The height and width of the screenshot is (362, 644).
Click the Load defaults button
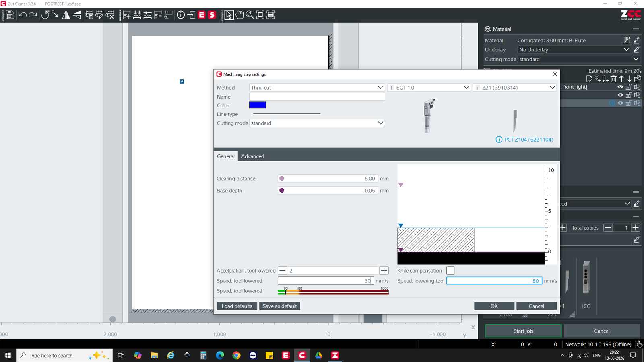pos(237,306)
